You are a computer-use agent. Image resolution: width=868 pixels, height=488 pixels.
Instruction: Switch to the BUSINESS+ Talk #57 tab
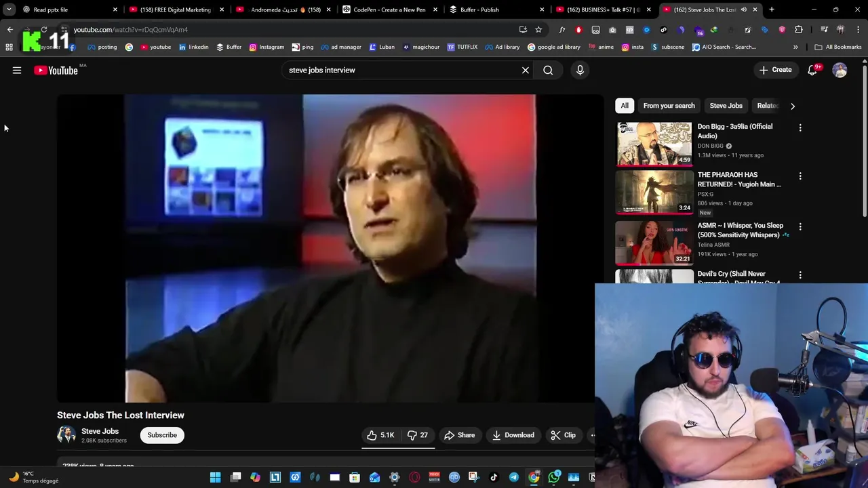click(x=602, y=9)
